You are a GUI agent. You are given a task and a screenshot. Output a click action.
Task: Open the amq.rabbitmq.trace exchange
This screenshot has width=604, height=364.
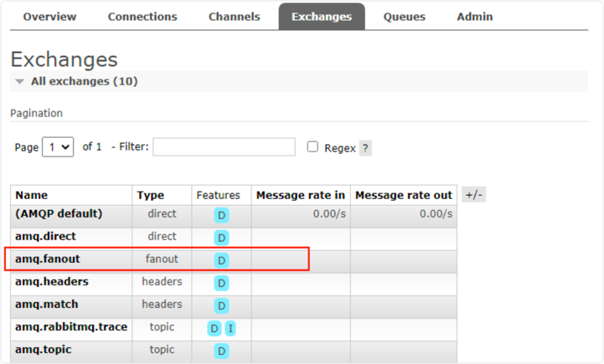coord(71,327)
